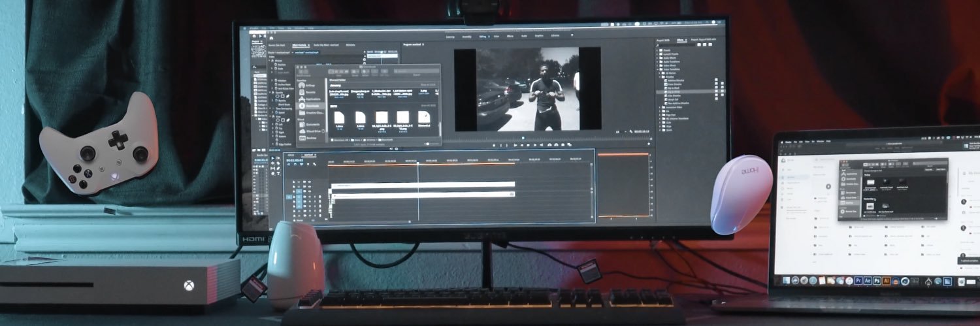980x326 pixels.
Task: Toggle Linked Selection in the timeline
Action: tap(301, 164)
